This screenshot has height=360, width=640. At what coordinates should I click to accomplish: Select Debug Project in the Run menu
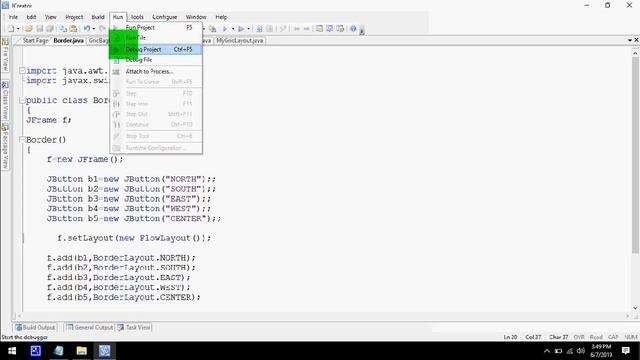[156, 49]
